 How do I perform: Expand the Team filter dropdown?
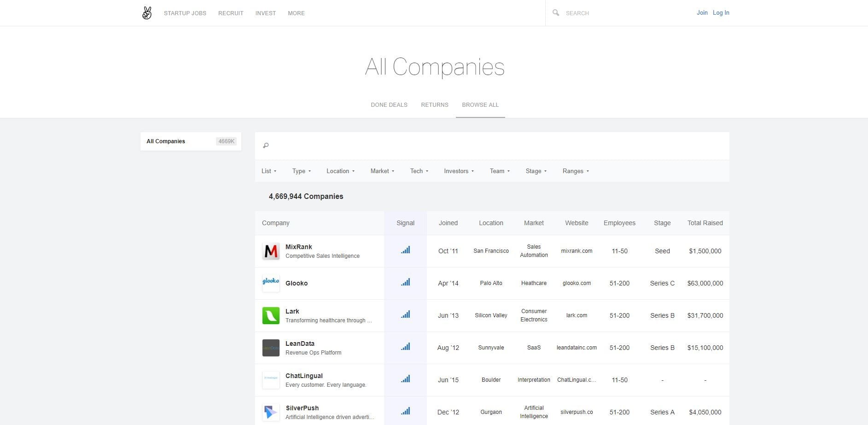(500, 171)
